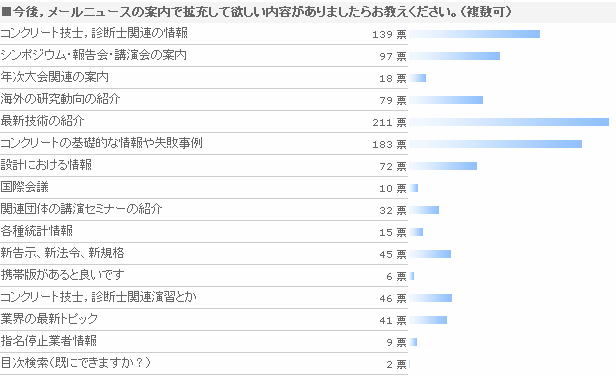The image size is (616, 376).
Task: Click 海外の研究動向の紹介 label
Action: (x=60, y=99)
